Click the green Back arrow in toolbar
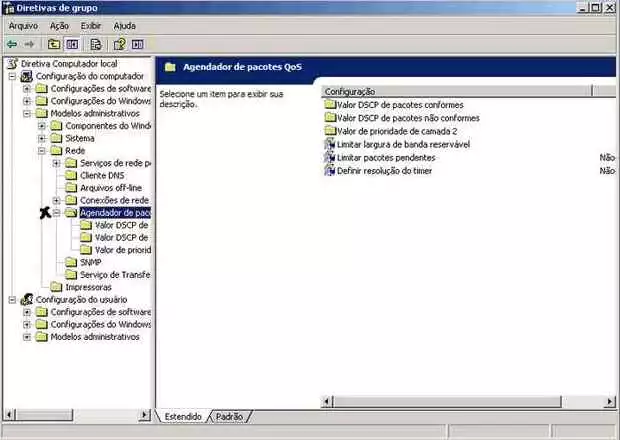The image size is (620, 440). pyautogui.click(x=11, y=44)
